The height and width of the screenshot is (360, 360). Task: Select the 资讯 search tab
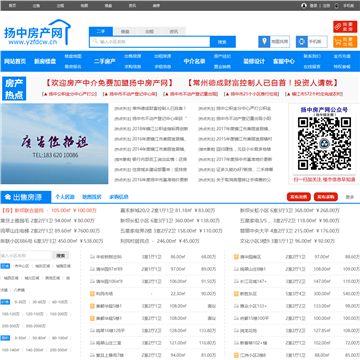(x=173, y=31)
